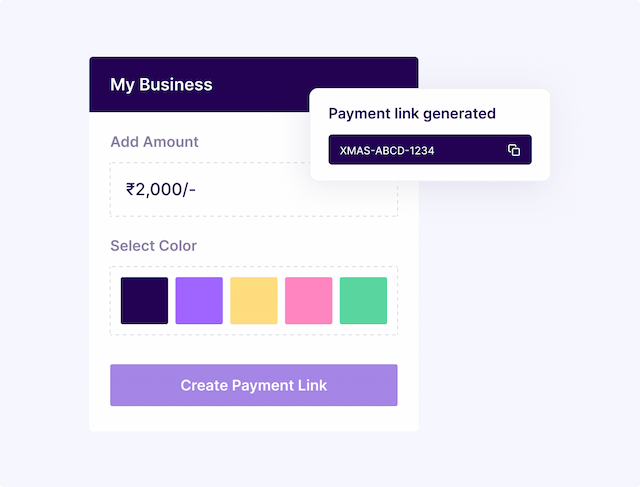
Task: Select the pink color swatch
Action: (308, 301)
